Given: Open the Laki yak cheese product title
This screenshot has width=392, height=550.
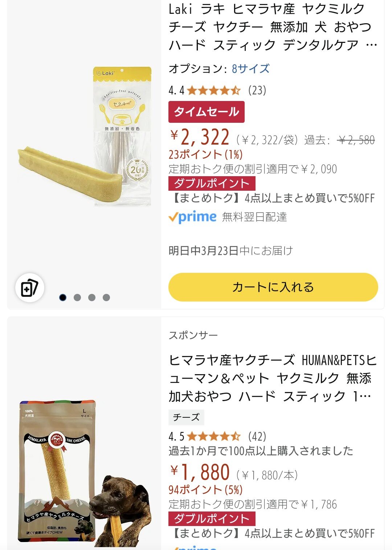Looking at the screenshot, I should point(272,27).
